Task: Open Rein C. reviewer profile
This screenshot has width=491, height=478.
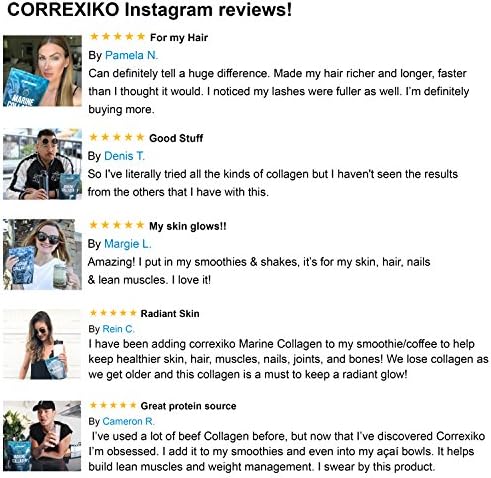Action: pos(118,329)
